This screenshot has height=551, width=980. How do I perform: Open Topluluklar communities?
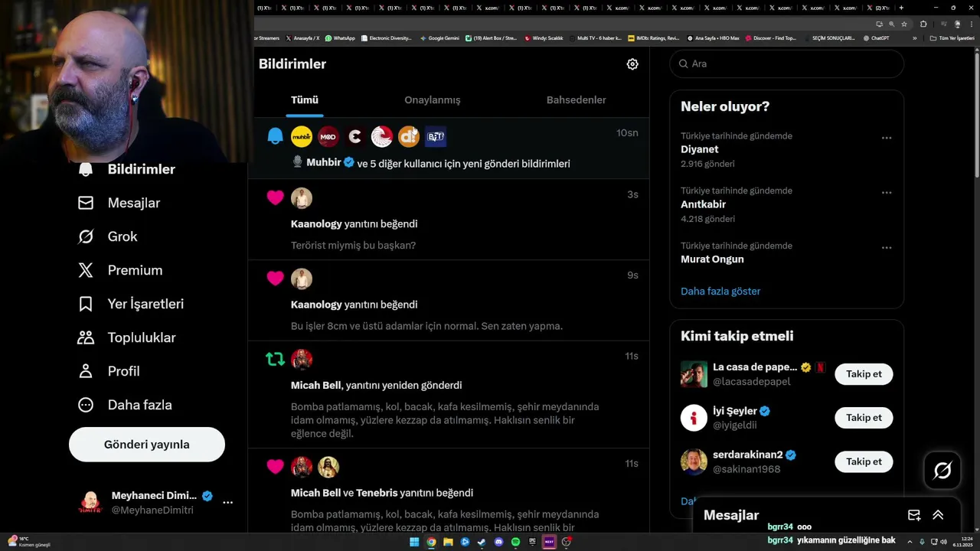click(127, 337)
